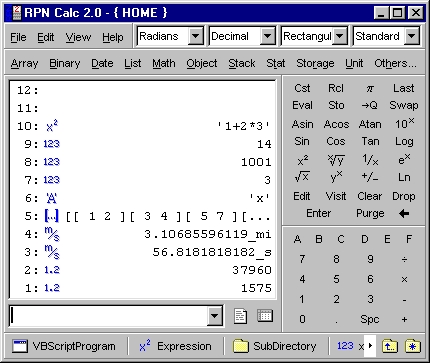The height and width of the screenshot is (363, 430).
Task: Click the VBScriptProgram window icon
Action: point(20,346)
